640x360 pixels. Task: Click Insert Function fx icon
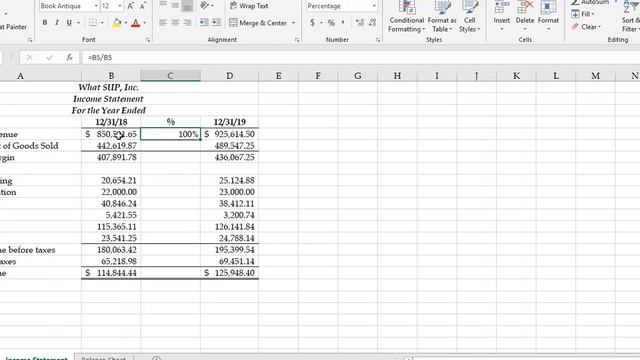(69, 58)
